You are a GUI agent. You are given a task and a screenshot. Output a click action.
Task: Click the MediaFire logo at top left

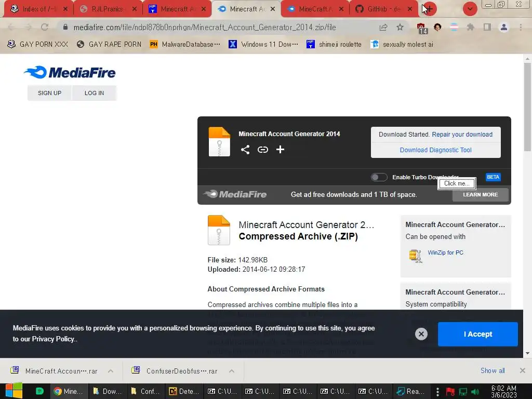70,72
